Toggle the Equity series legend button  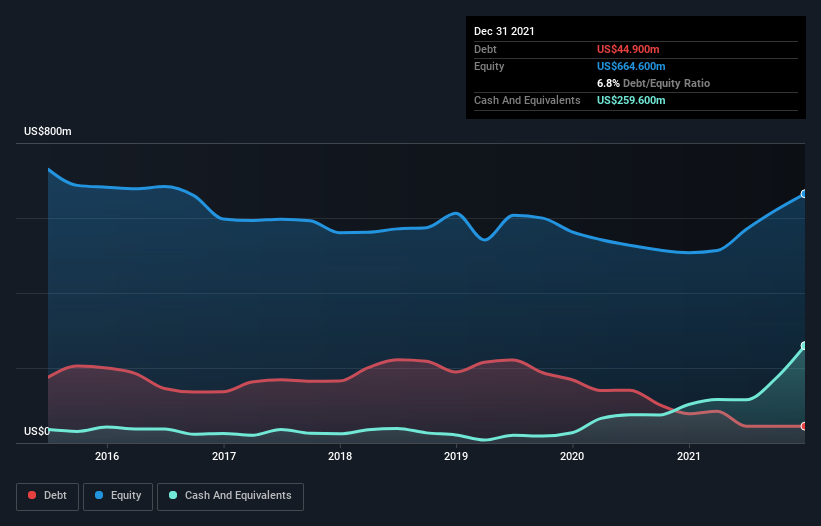point(118,496)
